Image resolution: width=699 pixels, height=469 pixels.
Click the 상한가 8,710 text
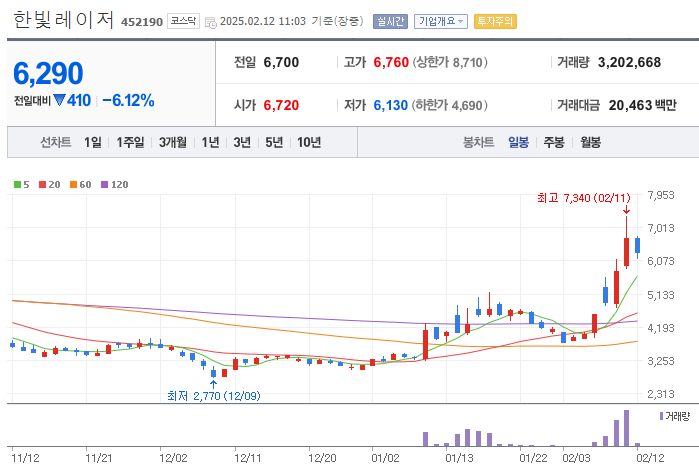(x=449, y=62)
